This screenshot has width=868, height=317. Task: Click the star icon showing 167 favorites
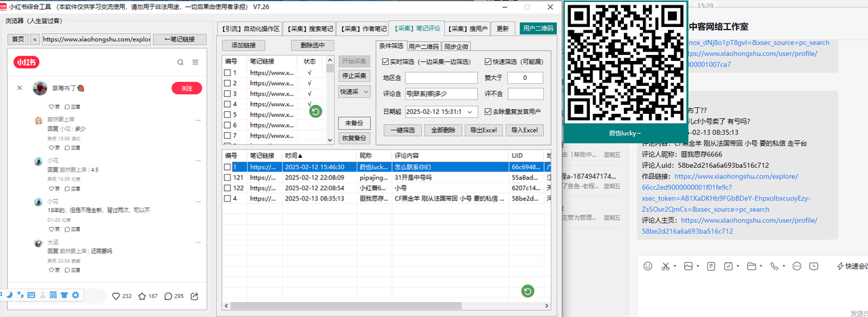click(142, 296)
